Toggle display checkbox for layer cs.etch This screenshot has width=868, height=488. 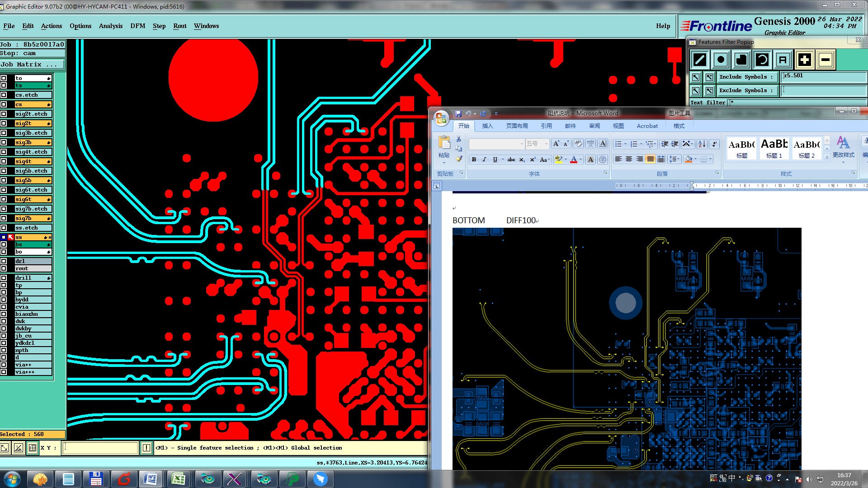point(4,95)
